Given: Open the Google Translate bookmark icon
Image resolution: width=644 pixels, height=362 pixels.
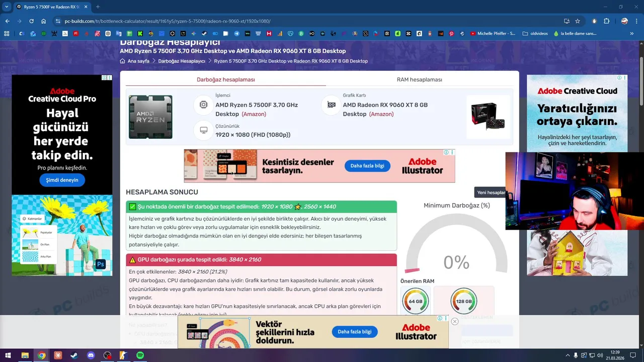Looking at the screenshot, I should click(118, 34).
